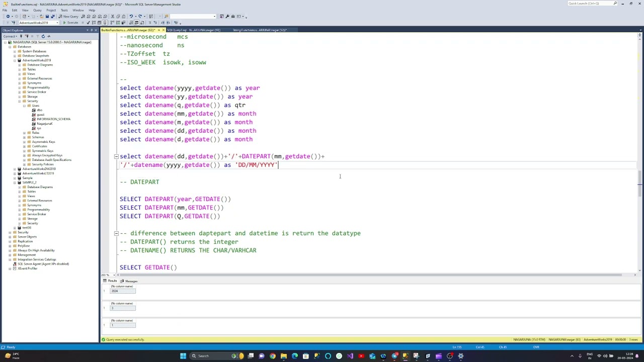Execute the current query
This screenshot has width=644, height=362.
[70, 23]
